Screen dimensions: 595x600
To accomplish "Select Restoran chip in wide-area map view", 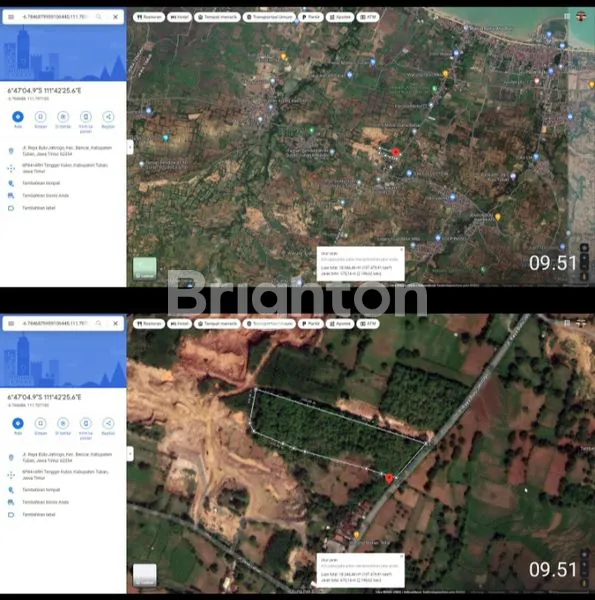I will (149, 17).
